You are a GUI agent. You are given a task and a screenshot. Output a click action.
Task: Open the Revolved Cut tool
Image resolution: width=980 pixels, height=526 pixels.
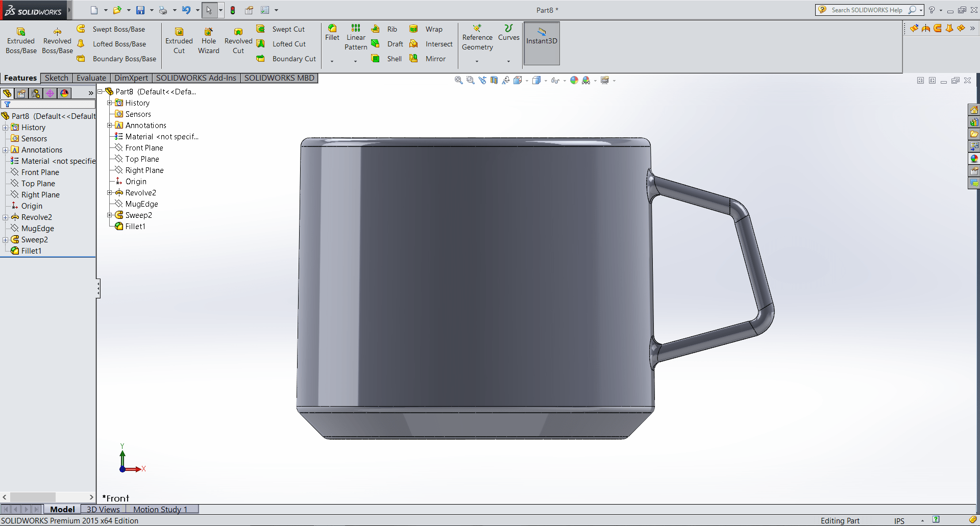238,40
